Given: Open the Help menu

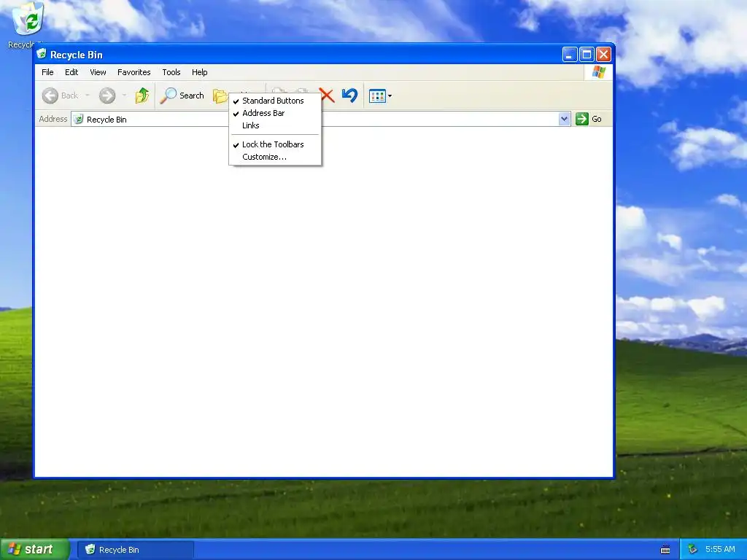Looking at the screenshot, I should 200,72.
